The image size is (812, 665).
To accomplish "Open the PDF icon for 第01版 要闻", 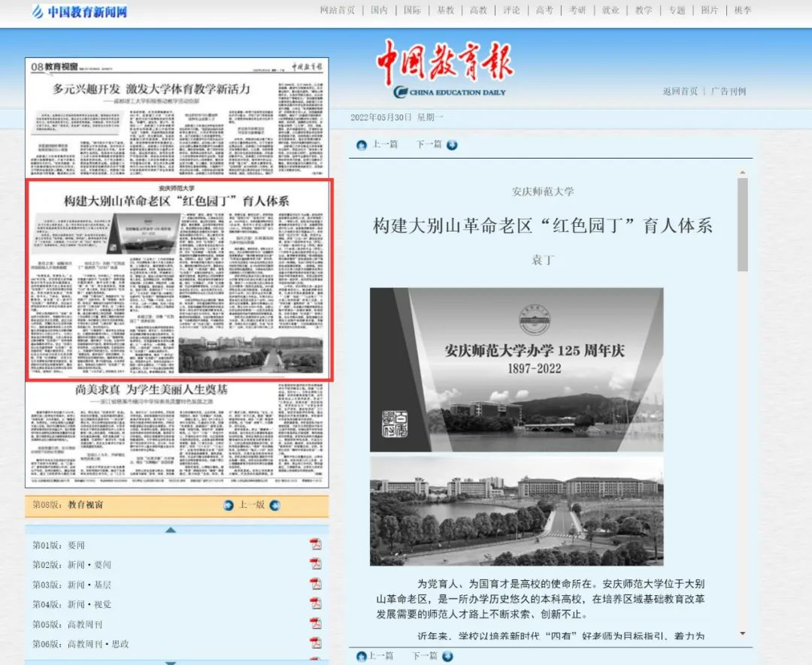I will (316, 544).
